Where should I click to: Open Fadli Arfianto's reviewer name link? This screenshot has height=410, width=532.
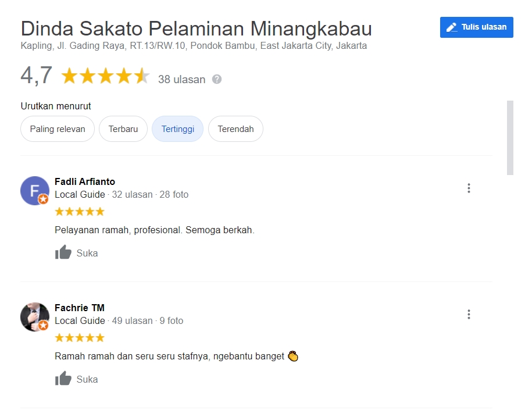pos(85,181)
